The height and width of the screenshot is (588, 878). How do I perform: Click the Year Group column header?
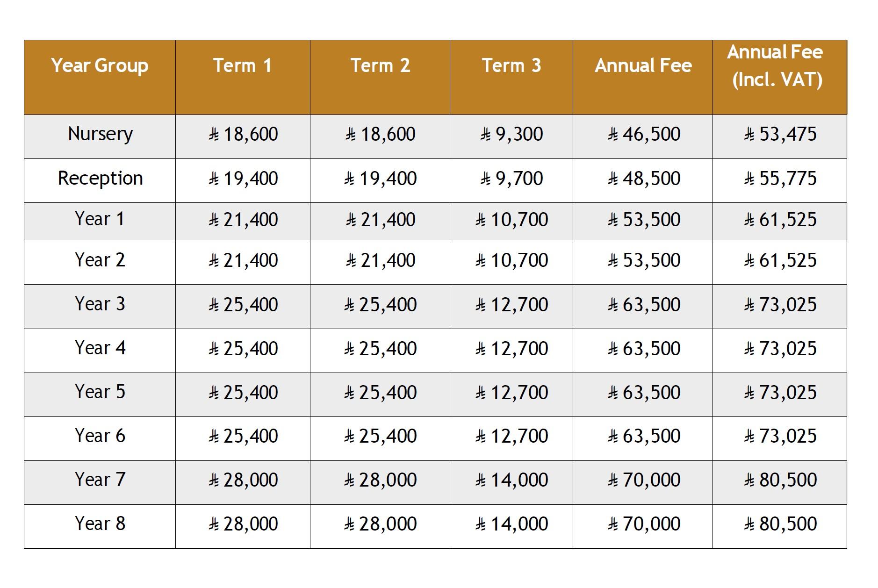[100, 77]
